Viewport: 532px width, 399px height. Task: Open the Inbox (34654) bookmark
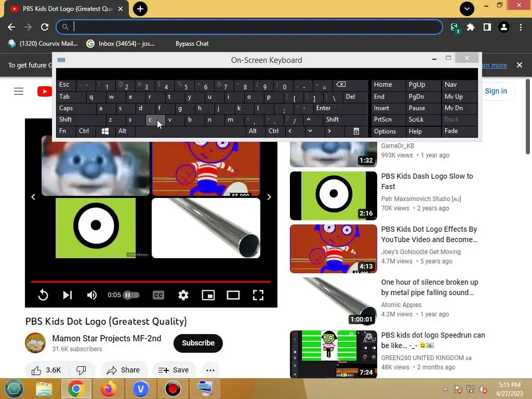[121, 44]
